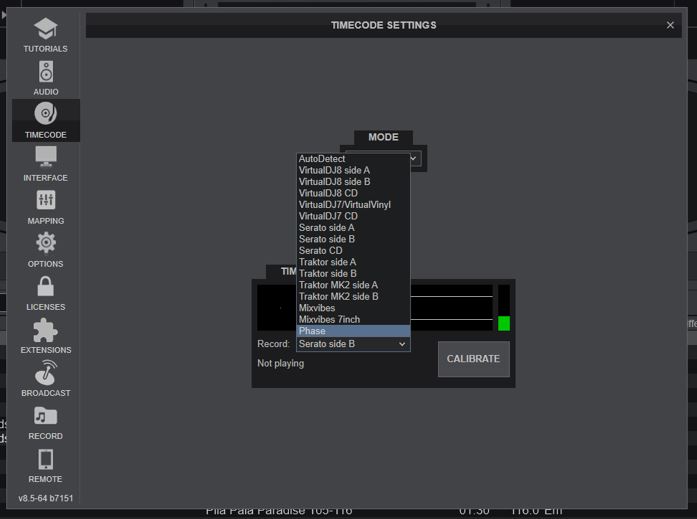This screenshot has height=519, width=697.
Task: Open the Tutorials section icon
Action: (x=45, y=29)
